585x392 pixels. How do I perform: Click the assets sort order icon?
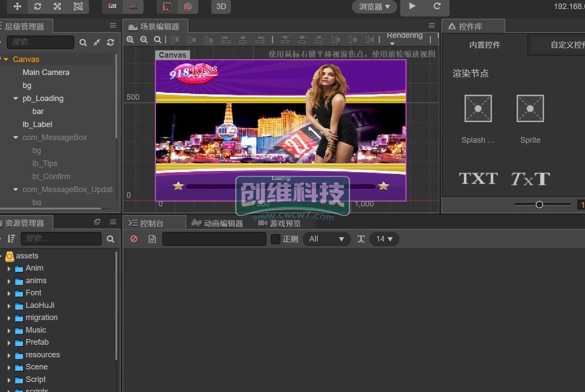[x=11, y=239]
